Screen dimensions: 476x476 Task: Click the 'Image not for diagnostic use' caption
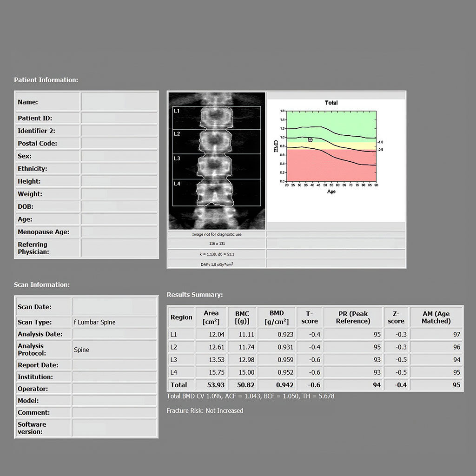[217, 234]
